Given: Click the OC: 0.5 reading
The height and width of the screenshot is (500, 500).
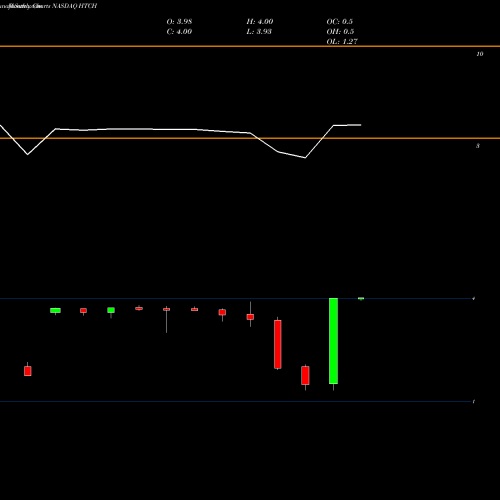Looking at the screenshot, I should coord(339,22).
